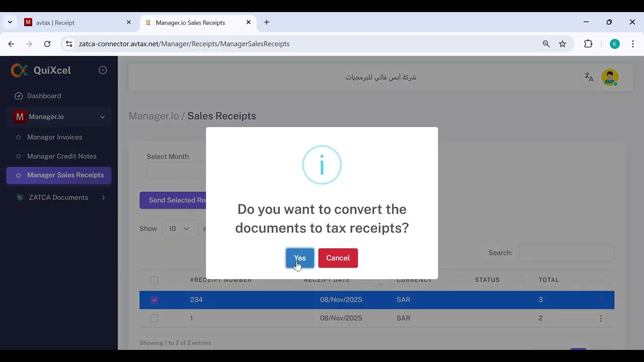Sort by the Receipt Date column arrow
Viewport: 644px width, 362px height.
381,283
